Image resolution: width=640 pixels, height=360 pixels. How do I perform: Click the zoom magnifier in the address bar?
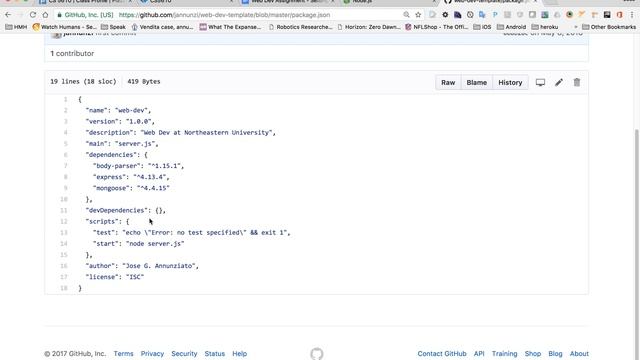pyautogui.click(x=406, y=15)
